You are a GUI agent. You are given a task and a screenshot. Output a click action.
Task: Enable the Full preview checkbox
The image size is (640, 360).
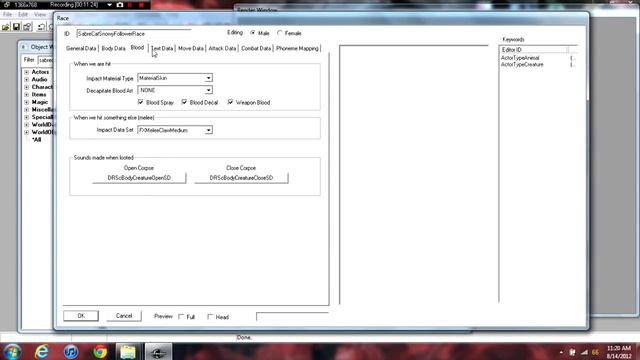coord(182,317)
